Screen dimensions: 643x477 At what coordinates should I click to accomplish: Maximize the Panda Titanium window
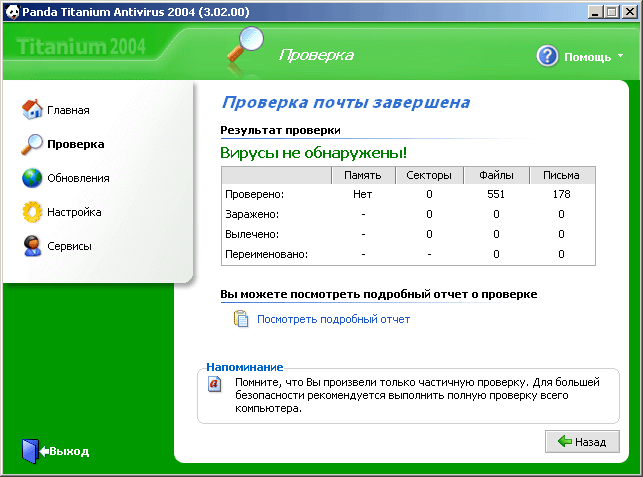pyautogui.click(x=611, y=12)
